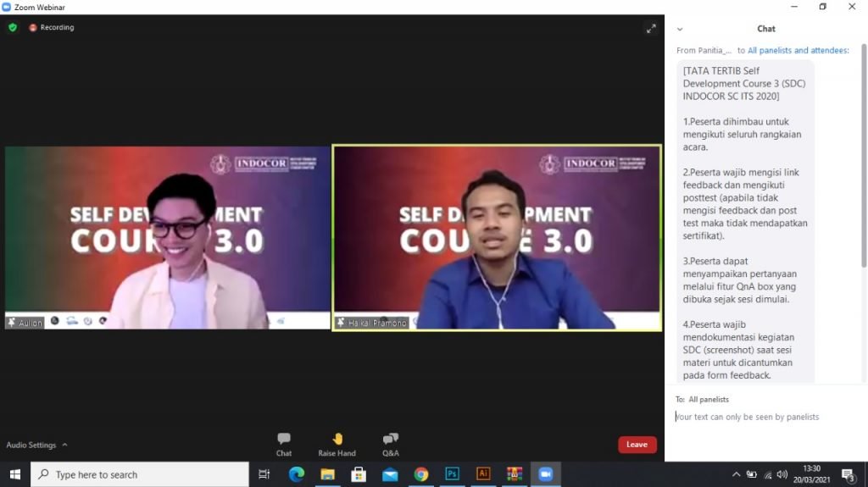
Task: Click the 'From Panitia_...' sender label
Action: point(704,50)
